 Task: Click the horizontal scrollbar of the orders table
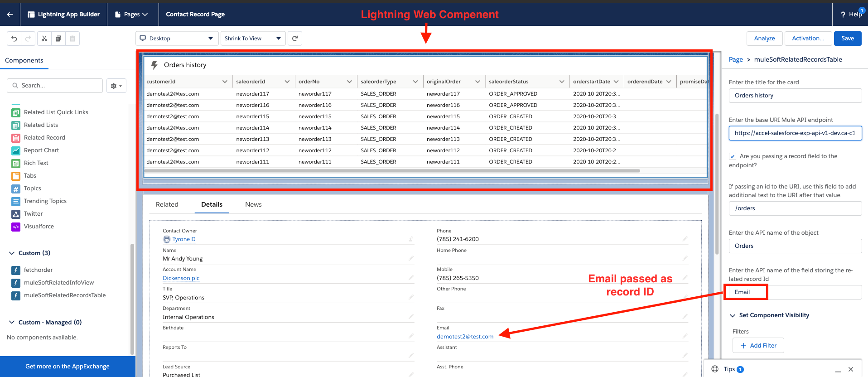[392, 171]
